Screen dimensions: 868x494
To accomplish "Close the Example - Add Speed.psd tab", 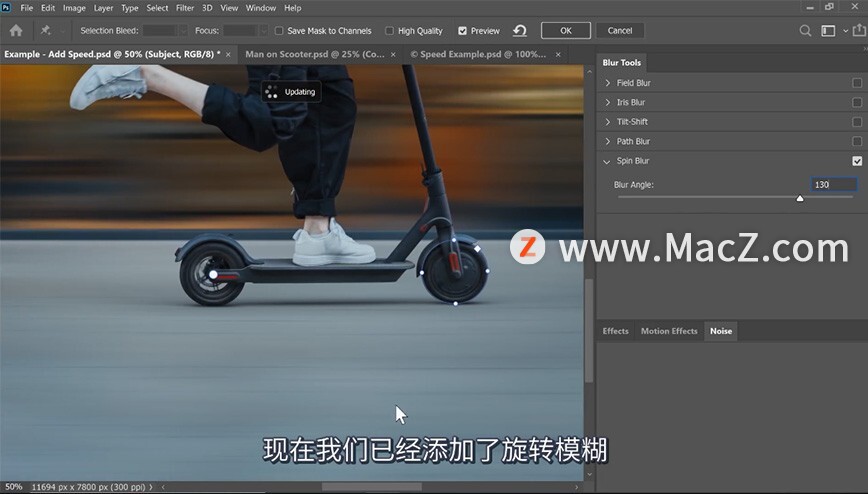I will [x=228, y=54].
